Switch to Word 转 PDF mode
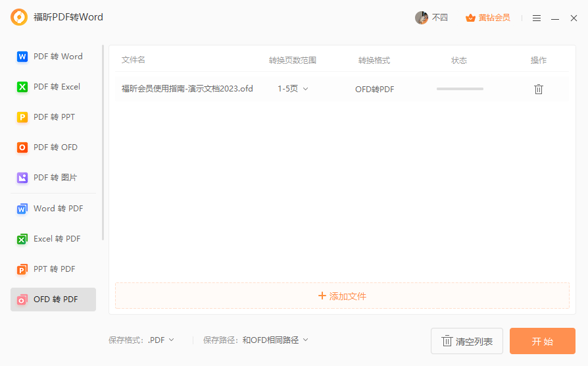The height and width of the screenshot is (366, 588). [x=53, y=209]
